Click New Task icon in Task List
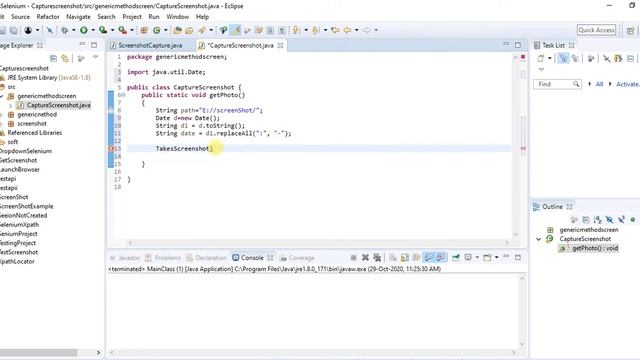This screenshot has height=360, width=640. coord(540,59)
